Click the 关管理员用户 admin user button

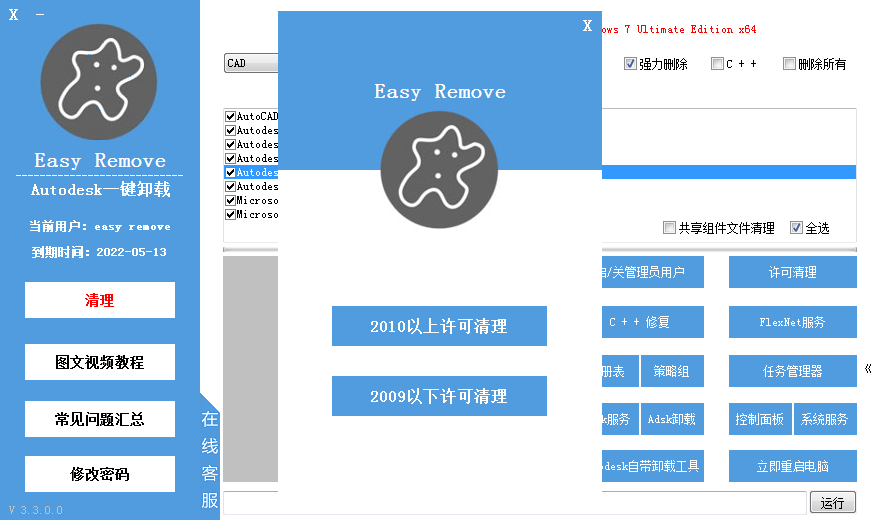click(x=653, y=272)
